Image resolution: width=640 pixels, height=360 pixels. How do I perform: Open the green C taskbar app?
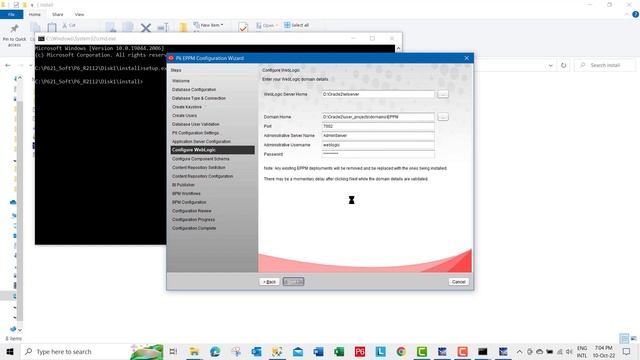click(x=422, y=351)
